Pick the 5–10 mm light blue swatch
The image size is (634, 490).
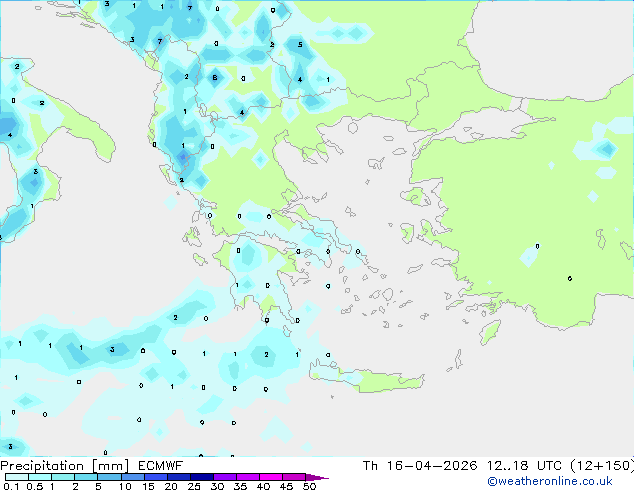[x=109, y=477]
